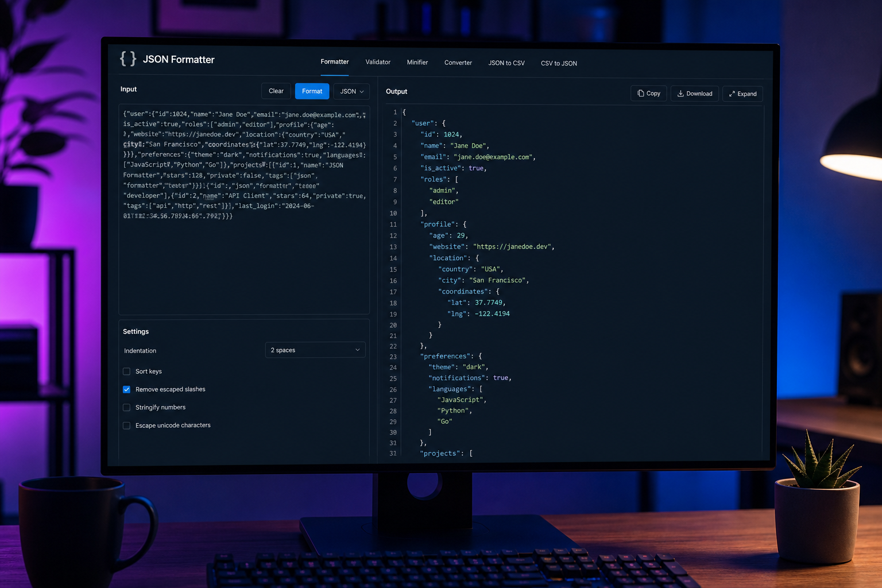
Task: Enable Stringify numbers checkbox
Action: pos(126,408)
